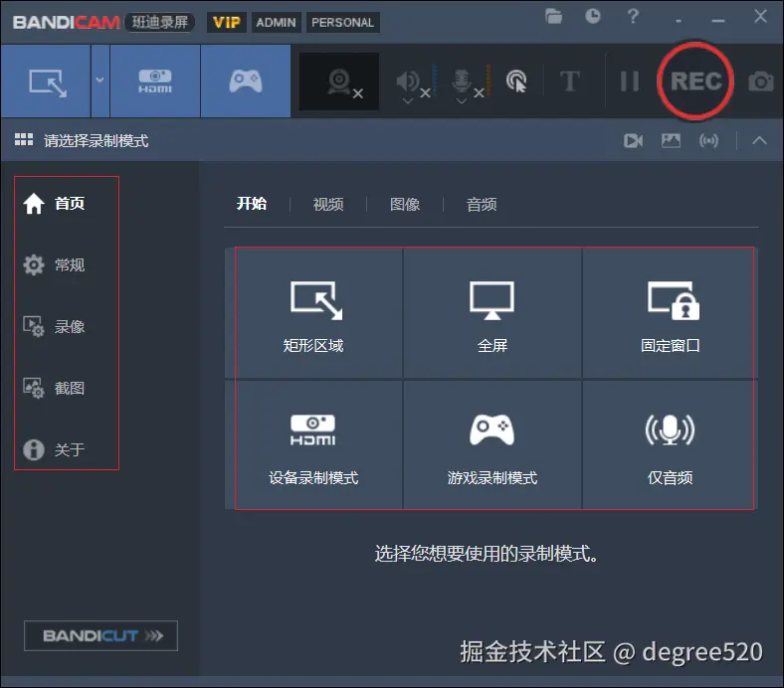Toggle mouse click effects icon
The width and height of the screenshot is (784, 688).
(x=516, y=81)
